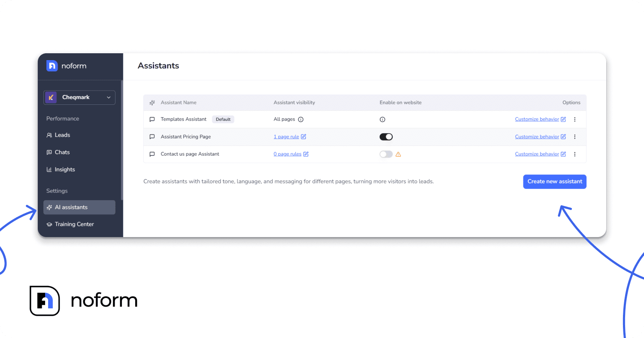Click the Training Center graduation cap icon
644x338 pixels.
pyautogui.click(x=49, y=224)
